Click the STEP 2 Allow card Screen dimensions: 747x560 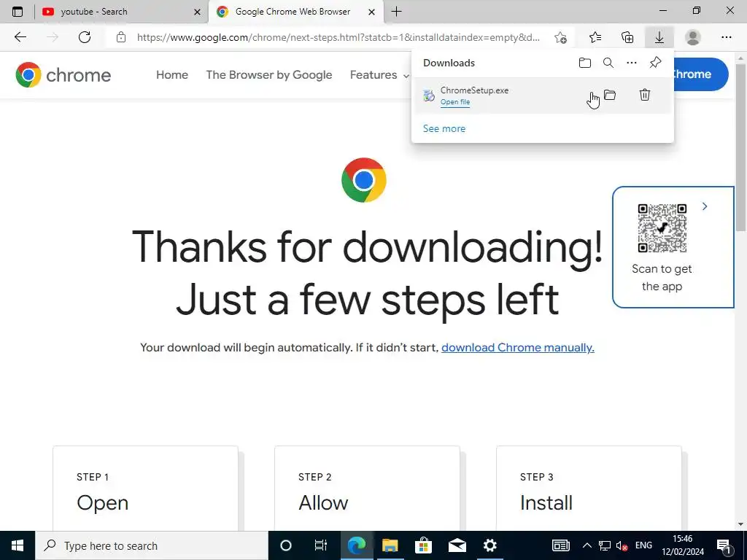click(368, 489)
